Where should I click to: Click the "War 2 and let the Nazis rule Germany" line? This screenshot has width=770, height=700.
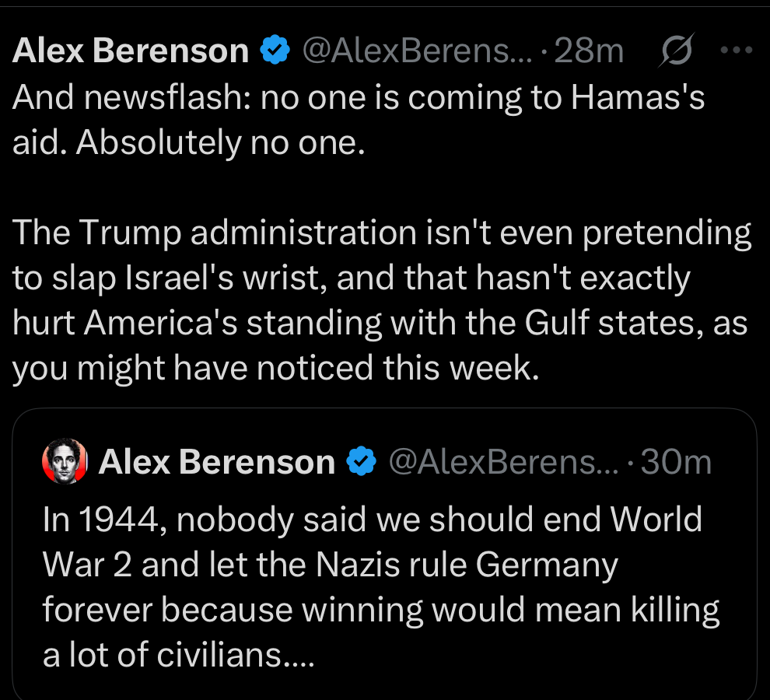(x=331, y=565)
